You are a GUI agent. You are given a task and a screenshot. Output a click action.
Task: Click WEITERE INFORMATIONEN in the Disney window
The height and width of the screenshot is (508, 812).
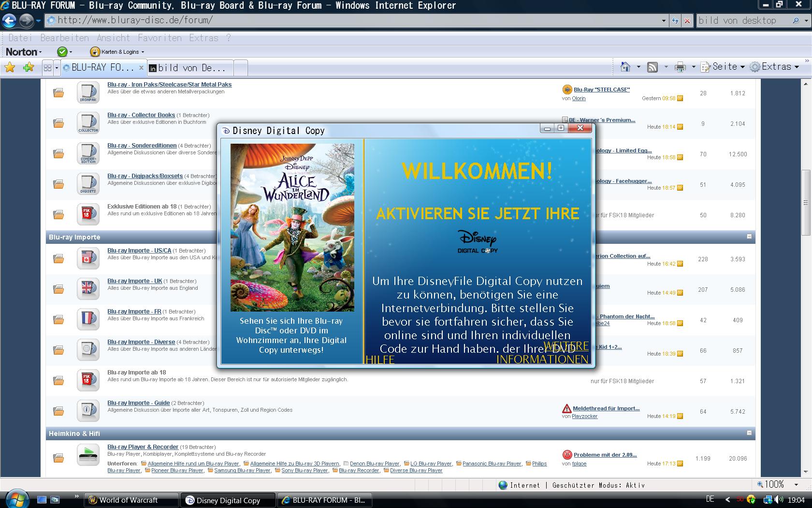pos(542,353)
